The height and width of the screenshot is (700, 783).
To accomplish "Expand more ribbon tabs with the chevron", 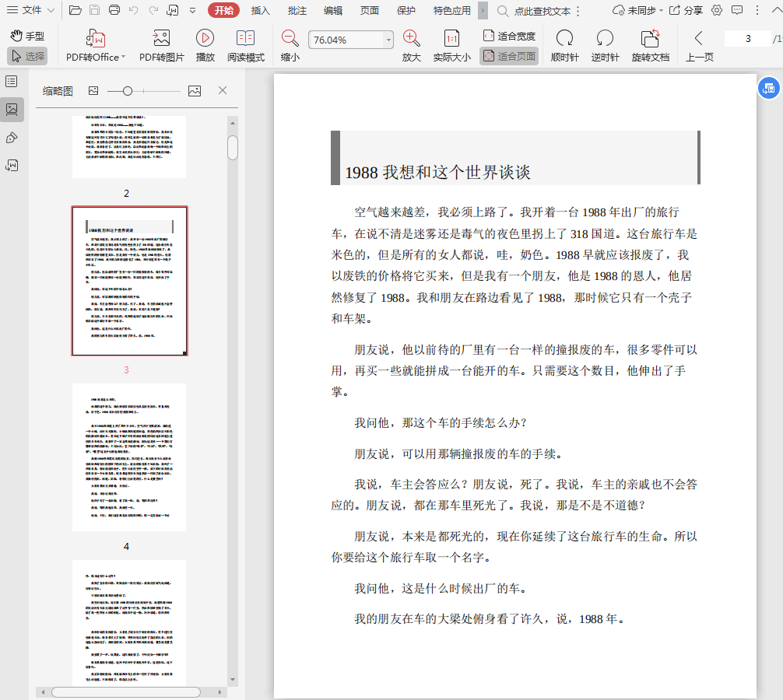I will [483, 10].
